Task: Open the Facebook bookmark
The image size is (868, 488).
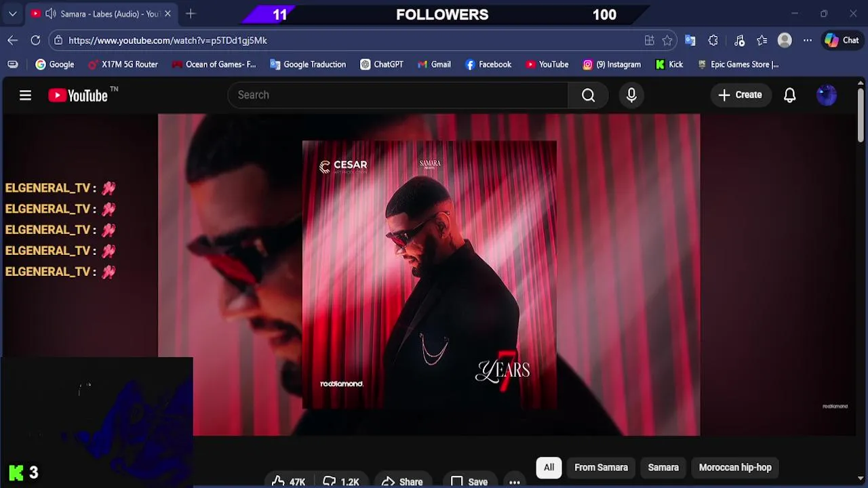Action: click(x=488, y=64)
